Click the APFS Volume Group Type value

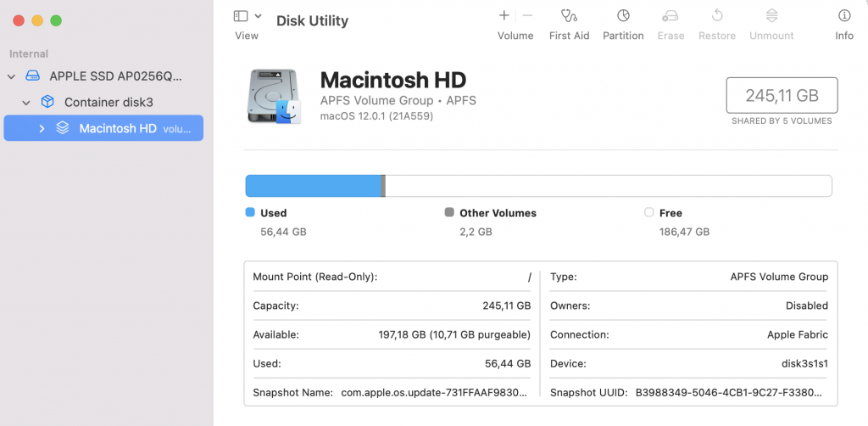pyautogui.click(x=780, y=277)
